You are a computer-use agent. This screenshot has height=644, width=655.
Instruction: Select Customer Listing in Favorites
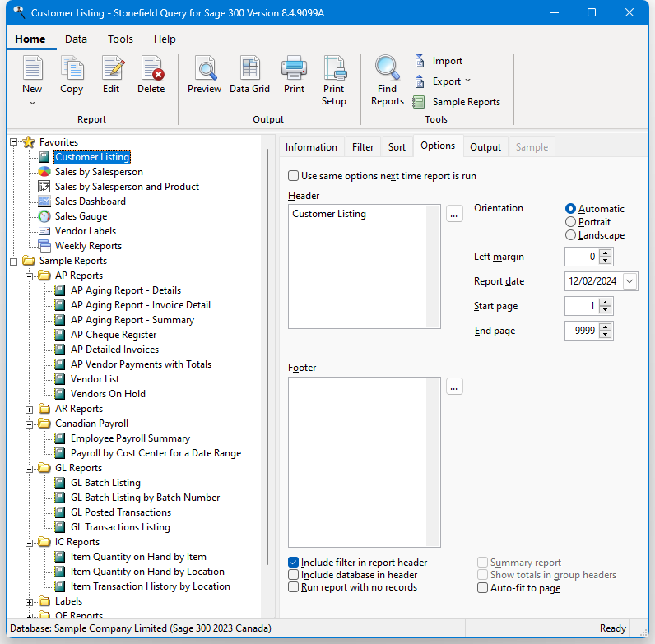92,157
